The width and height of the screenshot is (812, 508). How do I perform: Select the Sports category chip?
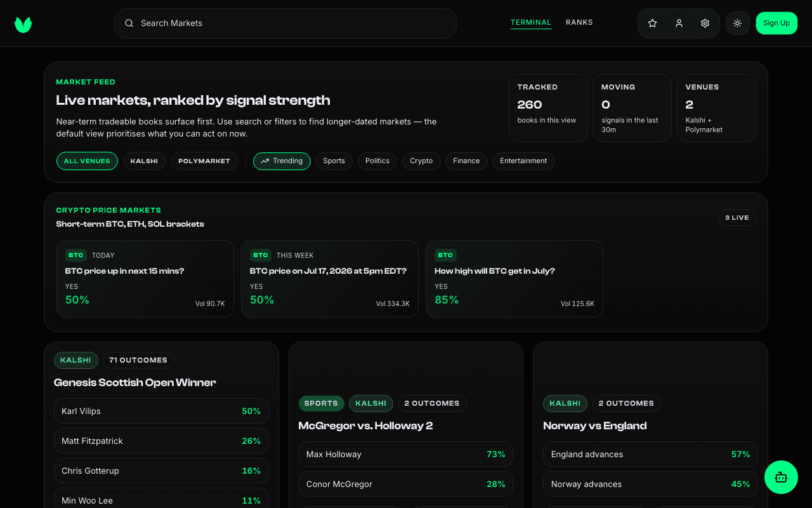click(334, 161)
